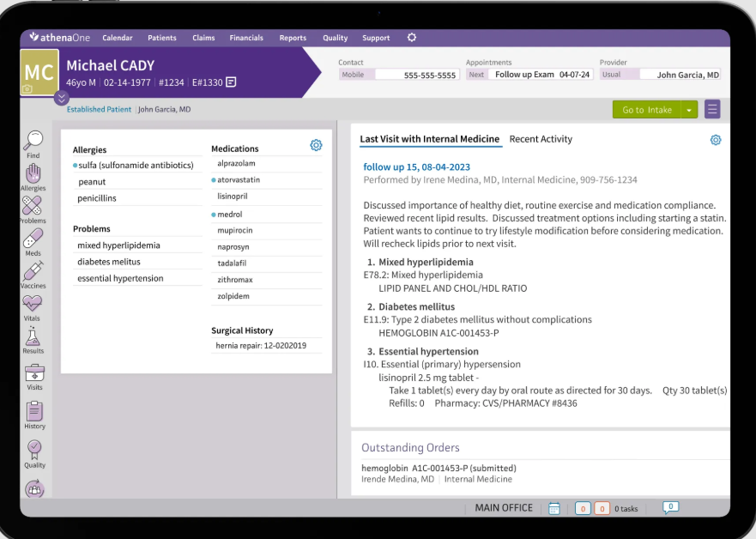Click the orange zero counter in status bar
Viewport: 756px width, 539px height.
(602, 509)
